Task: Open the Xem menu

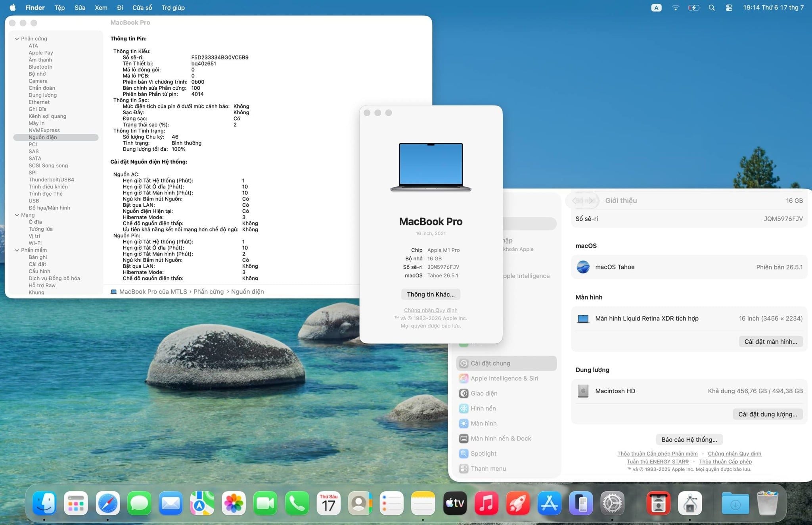Action: 101,8
